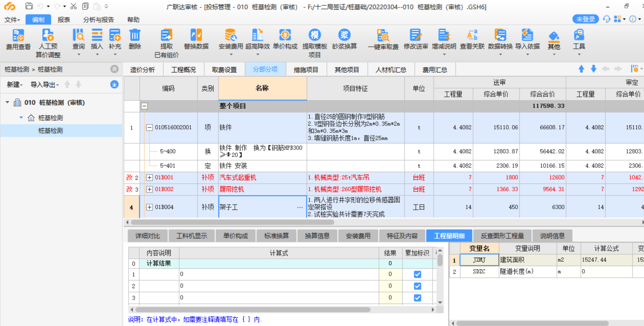The width and height of the screenshot is (644, 326).
Task: Expand item 01B001 汽车式起重机
Action: tap(149, 177)
